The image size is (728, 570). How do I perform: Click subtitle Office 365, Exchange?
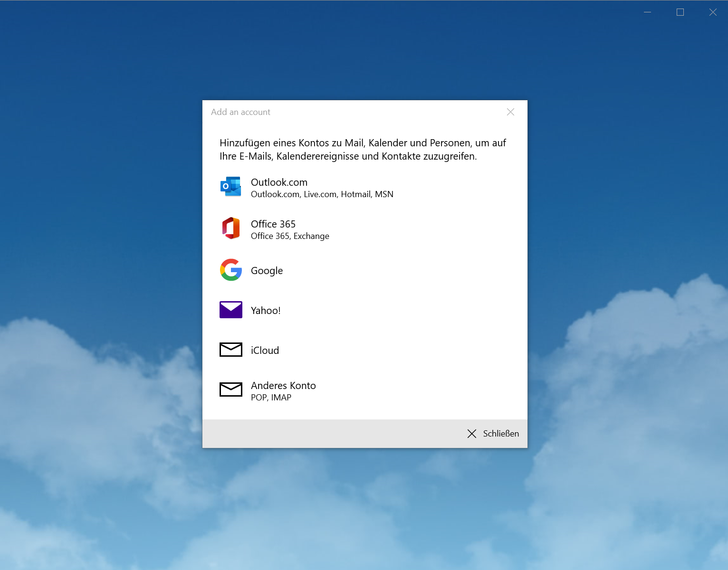click(x=290, y=236)
